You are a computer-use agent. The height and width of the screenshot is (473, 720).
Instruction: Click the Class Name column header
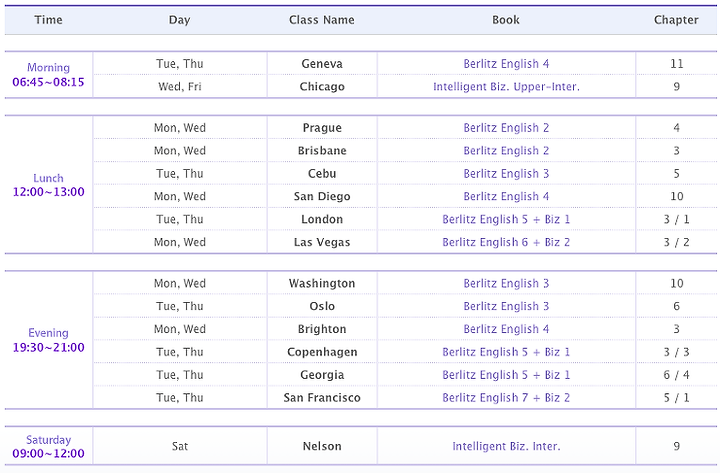321,20
